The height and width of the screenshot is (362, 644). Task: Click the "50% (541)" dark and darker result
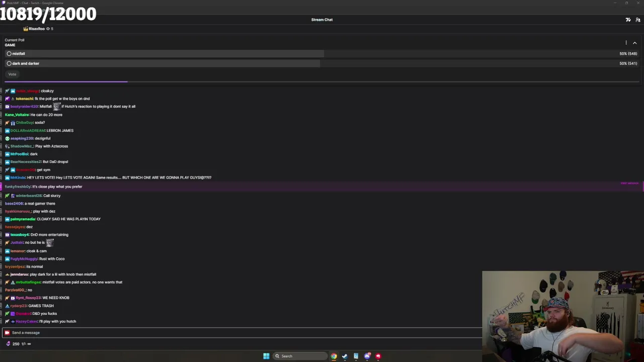(628, 63)
